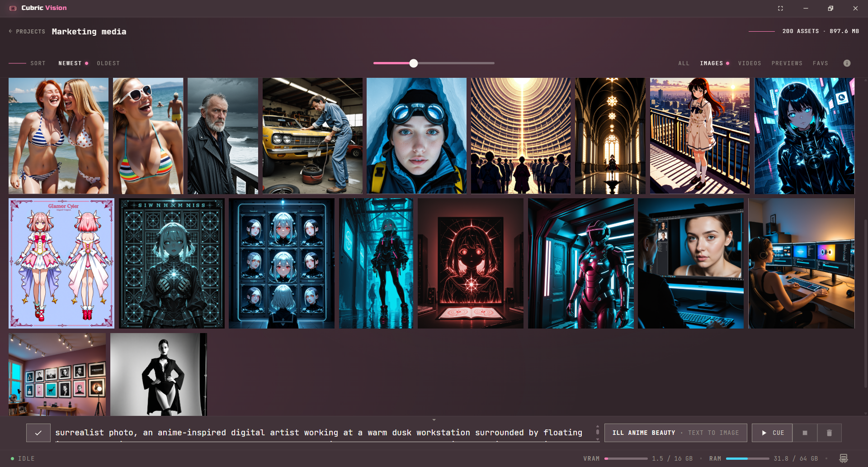Open the Previews filter tab
The width and height of the screenshot is (868, 467).
point(787,63)
